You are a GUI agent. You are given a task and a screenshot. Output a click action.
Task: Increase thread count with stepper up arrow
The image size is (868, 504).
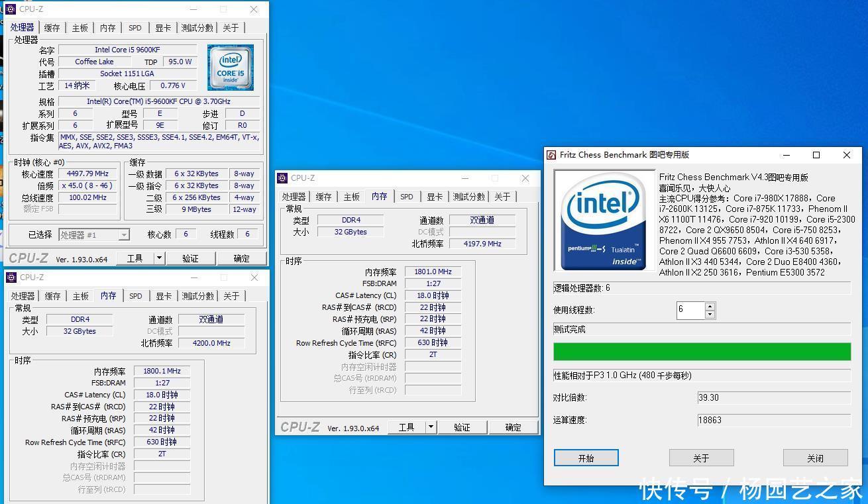coord(710,306)
